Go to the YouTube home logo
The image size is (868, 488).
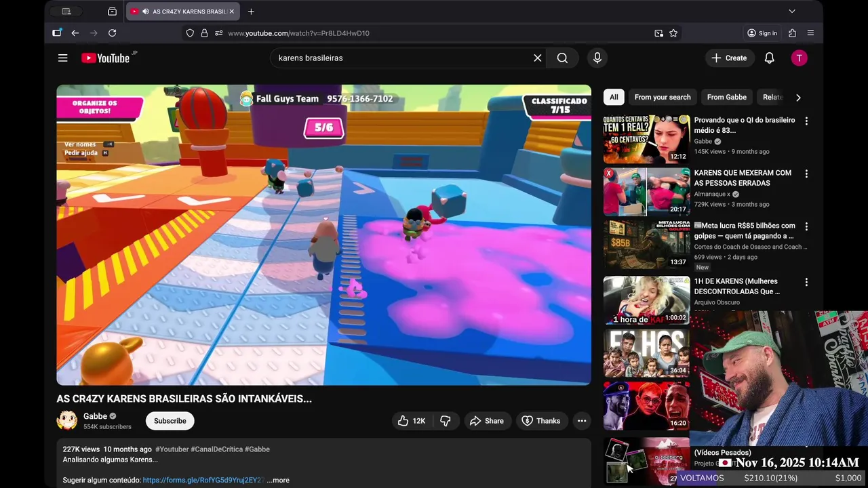point(105,58)
